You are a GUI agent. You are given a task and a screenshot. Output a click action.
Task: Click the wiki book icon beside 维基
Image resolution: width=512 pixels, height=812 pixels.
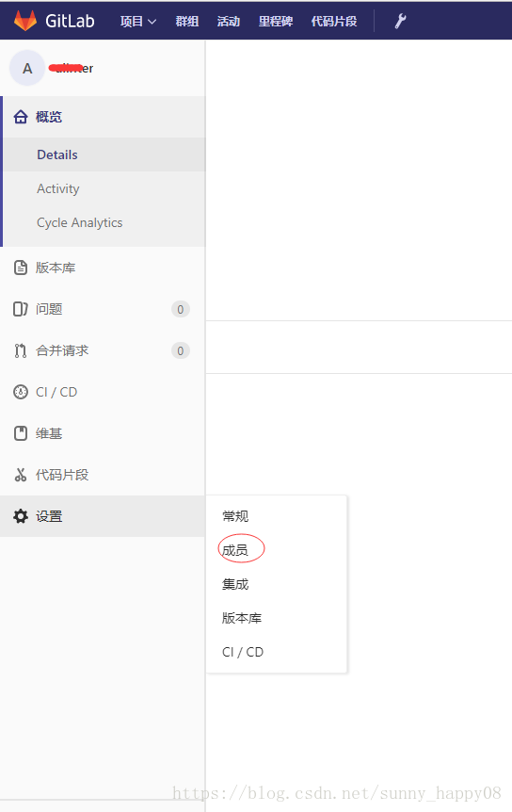[21, 433]
